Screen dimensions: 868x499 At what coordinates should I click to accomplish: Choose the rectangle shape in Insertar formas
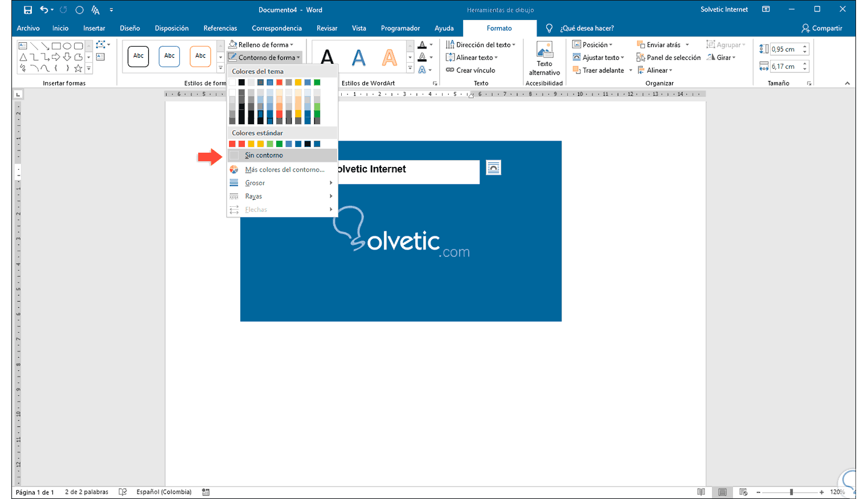pos(56,46)
